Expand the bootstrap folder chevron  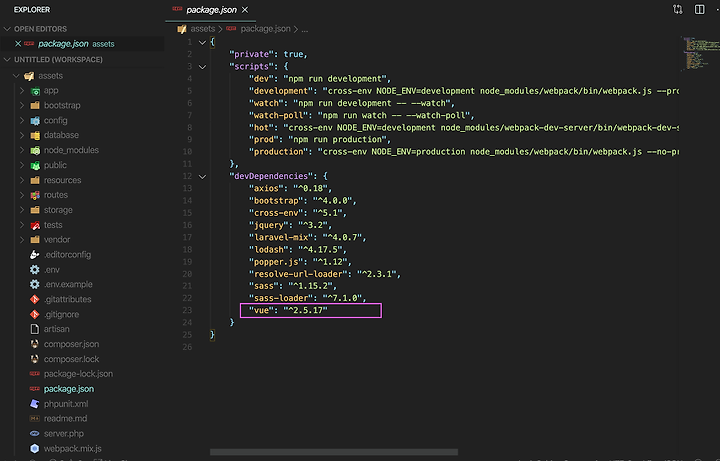(x=22, y=106)
